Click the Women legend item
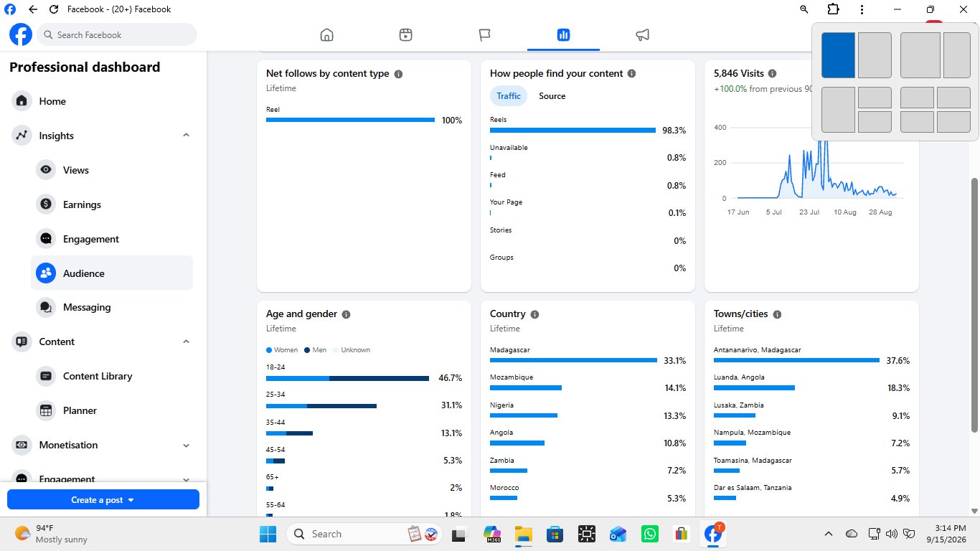 coord(282,350)
